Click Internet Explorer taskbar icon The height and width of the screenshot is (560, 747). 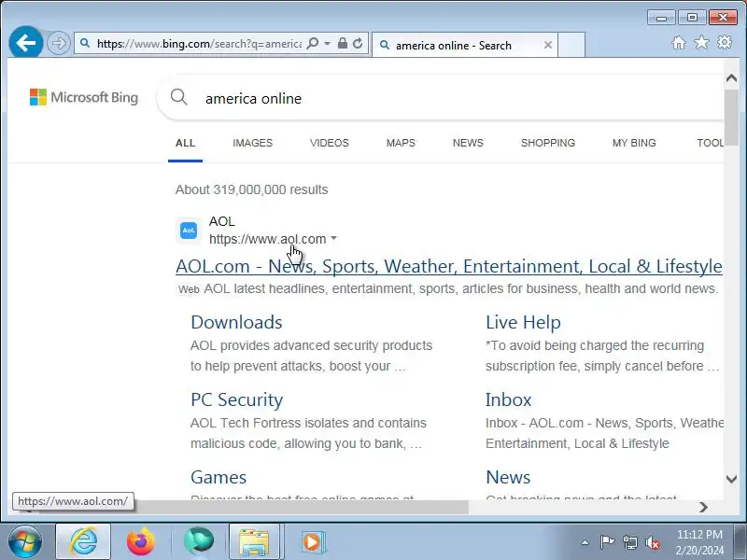pyautogui.click(x=83, y=541)
